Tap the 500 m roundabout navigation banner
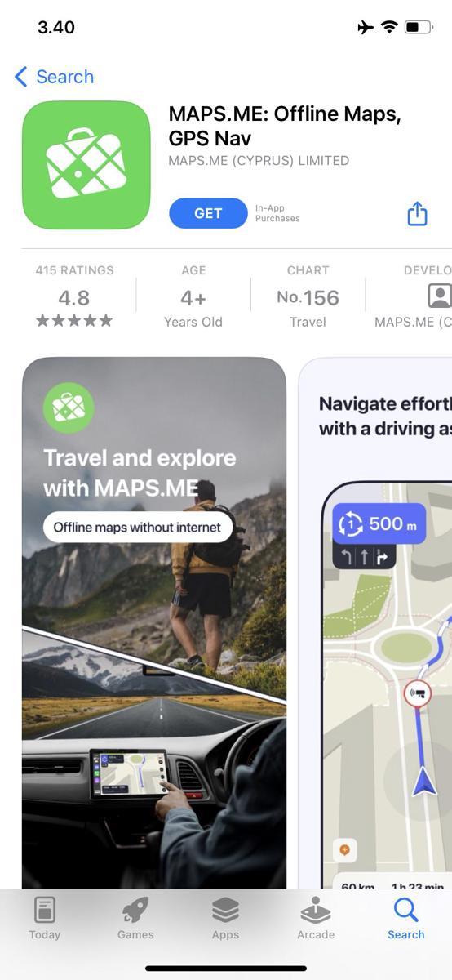452x980 pixels. pyautogui.click(x=379, y=524)
